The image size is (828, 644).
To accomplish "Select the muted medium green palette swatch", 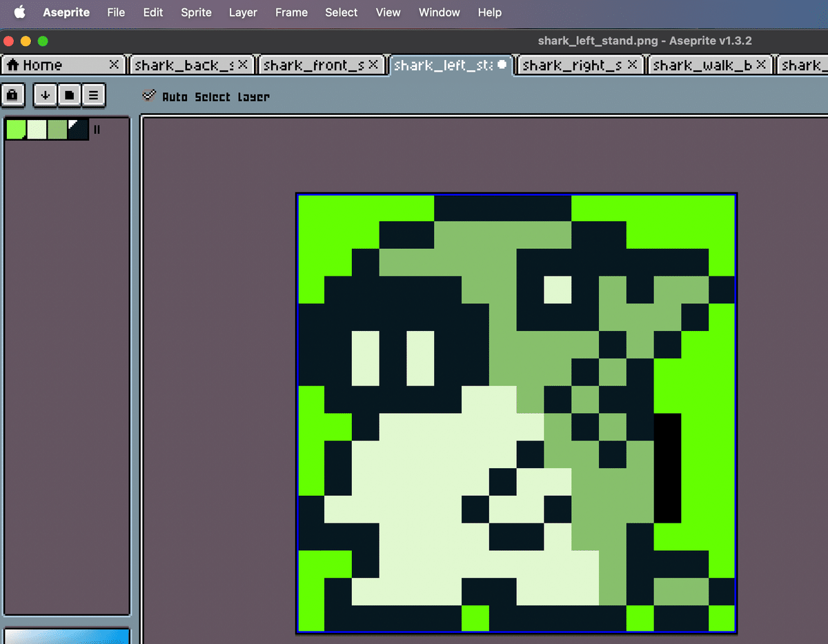I will coord(57,129).
